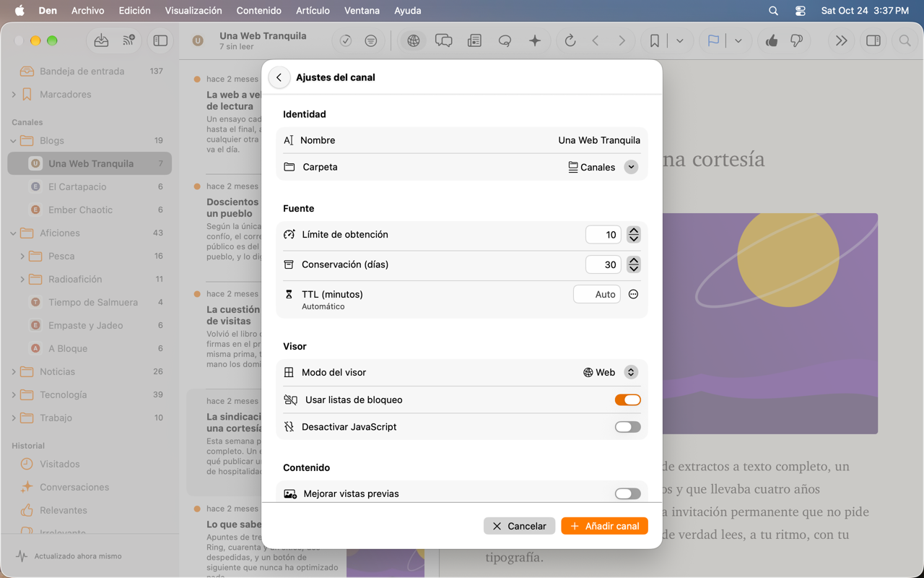Expand the Tecnología folder
The width and height of the screenshot is (924, 578).
pos(14,395)
